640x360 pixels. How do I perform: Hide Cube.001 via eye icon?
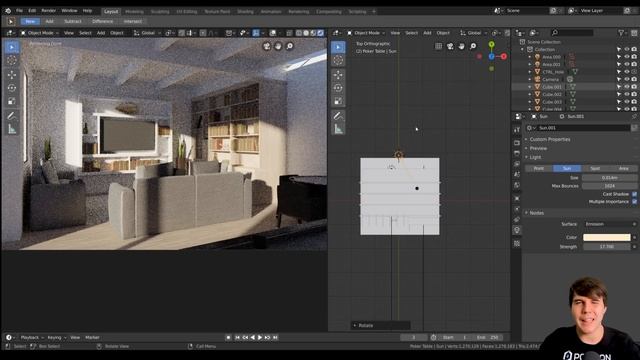coord(627,87)
